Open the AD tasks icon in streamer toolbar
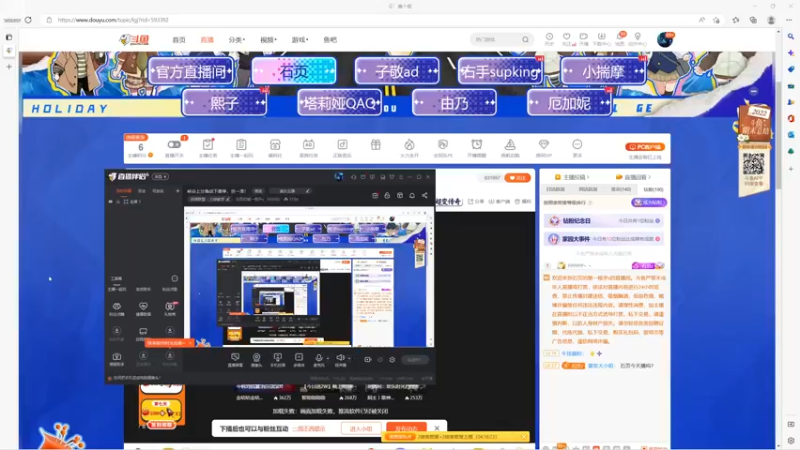This screenshot has height=450, width=800. pos(309,145)
